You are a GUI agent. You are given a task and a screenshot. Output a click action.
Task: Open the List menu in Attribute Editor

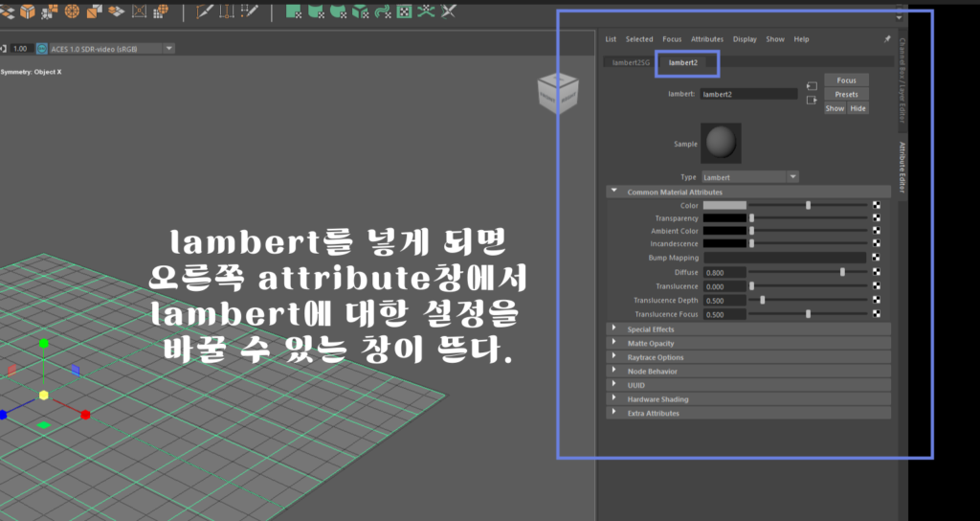point(611,38)
